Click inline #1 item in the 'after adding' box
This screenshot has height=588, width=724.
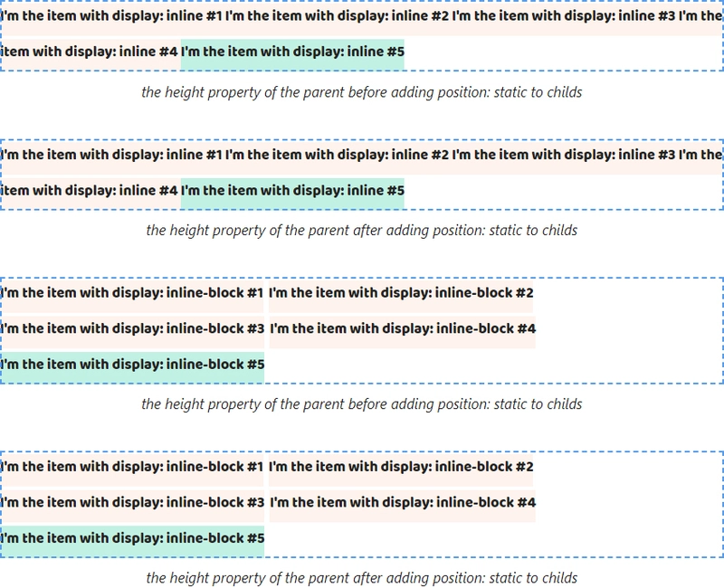point(111,155)
